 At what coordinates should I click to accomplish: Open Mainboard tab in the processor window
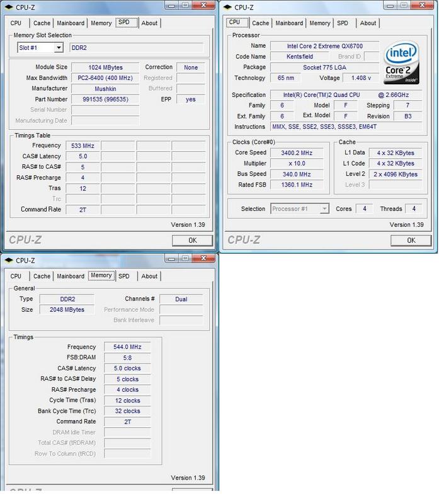pyautogui.click(x=289, y=23)
